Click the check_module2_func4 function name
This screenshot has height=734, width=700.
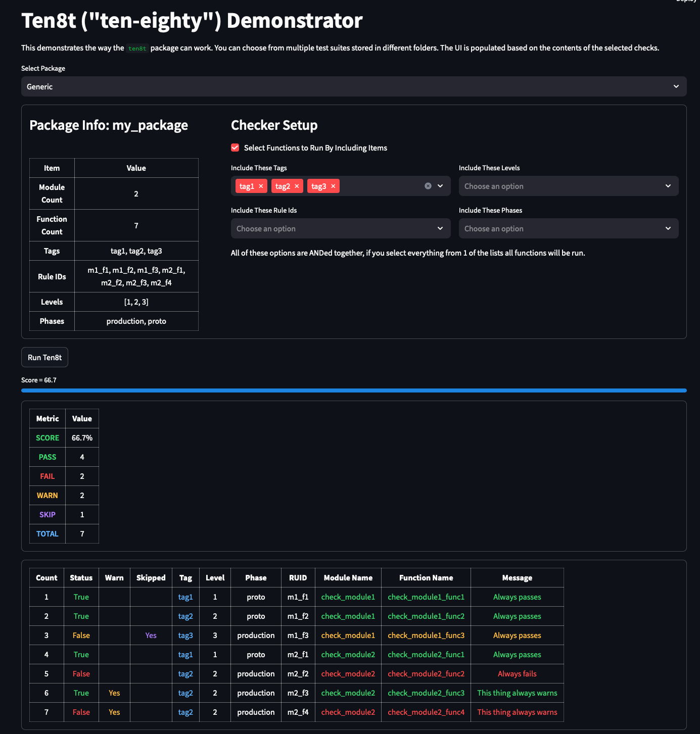click(426, 712)
